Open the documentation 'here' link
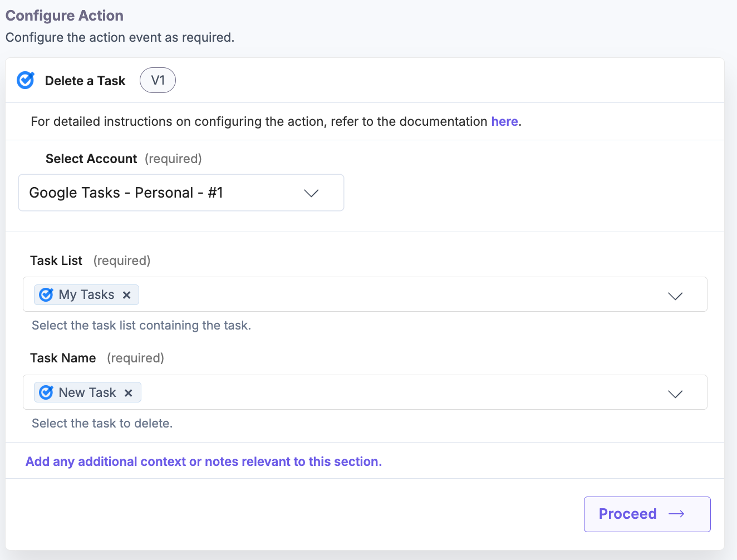The image size is (737, 560). point(504,121)
